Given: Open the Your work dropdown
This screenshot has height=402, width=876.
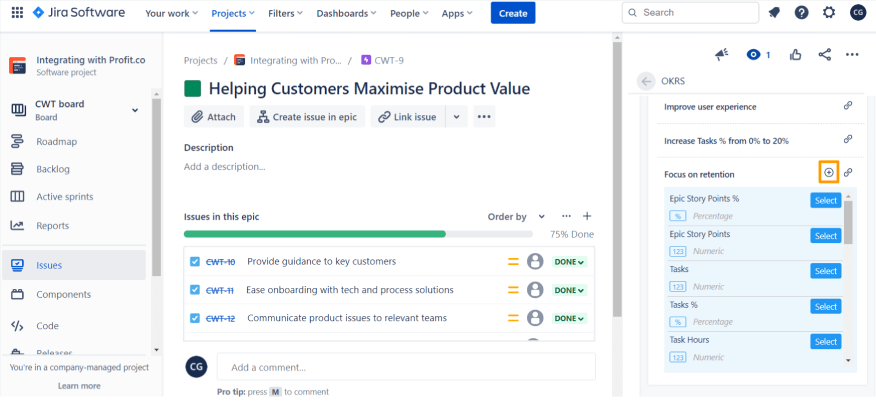Looking at the screenshot, I should click(172, 13).
